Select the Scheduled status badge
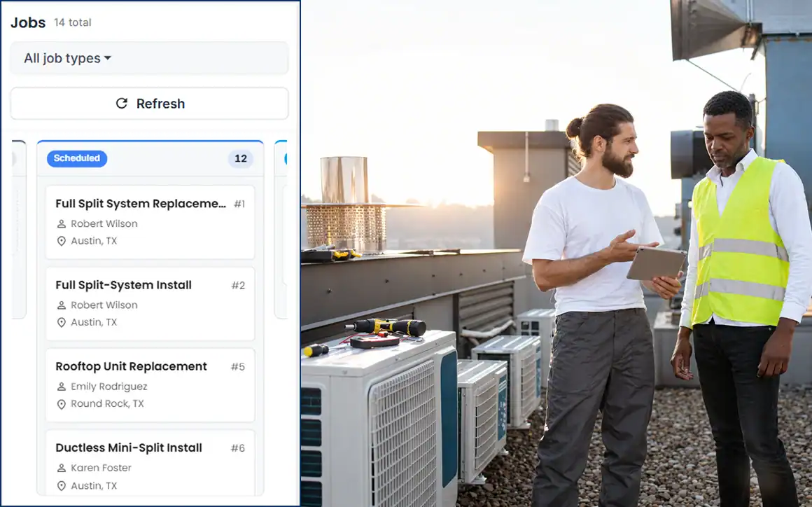The width and height of the screenshot is (812, 507). click(76, 158)
